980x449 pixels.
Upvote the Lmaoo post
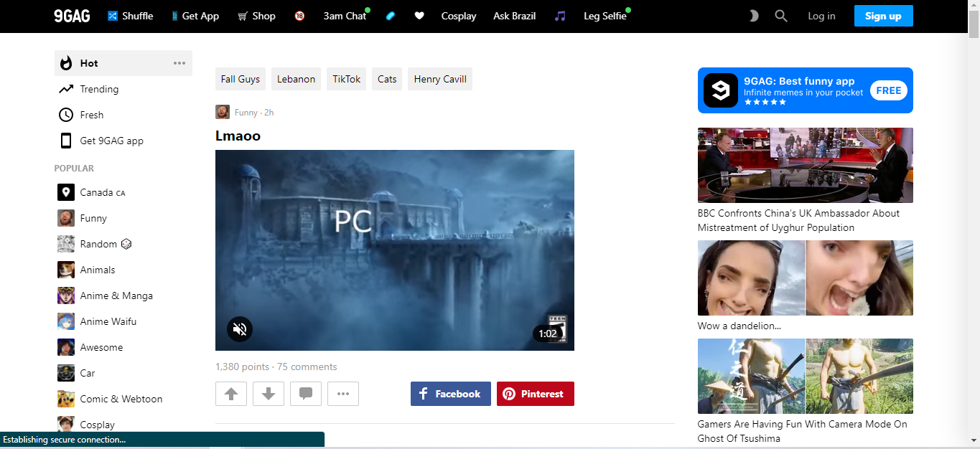(x=231, y=394)
